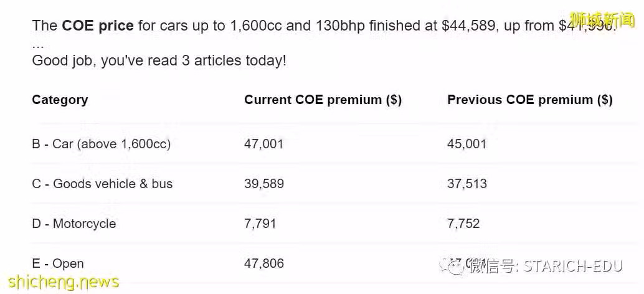Image resolution: width=644 pixels, height=294 pixels.
Task: Click the Current COE premium ($) header
Action: [323, 100]
